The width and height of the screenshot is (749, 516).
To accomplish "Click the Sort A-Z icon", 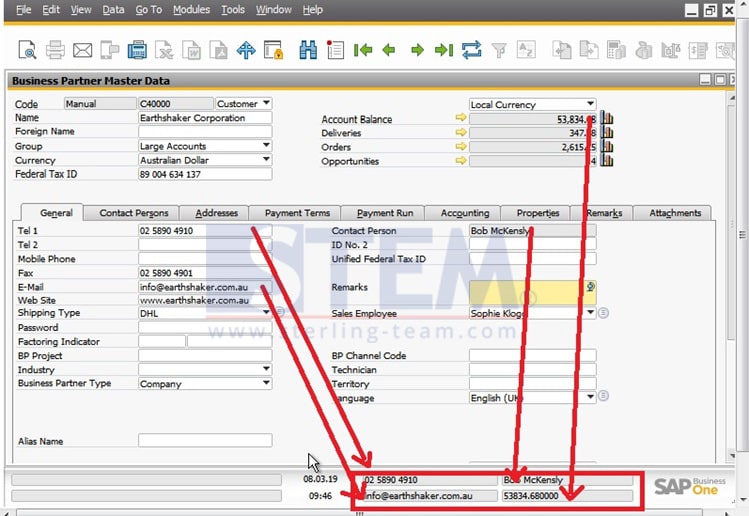I will 526,50.
